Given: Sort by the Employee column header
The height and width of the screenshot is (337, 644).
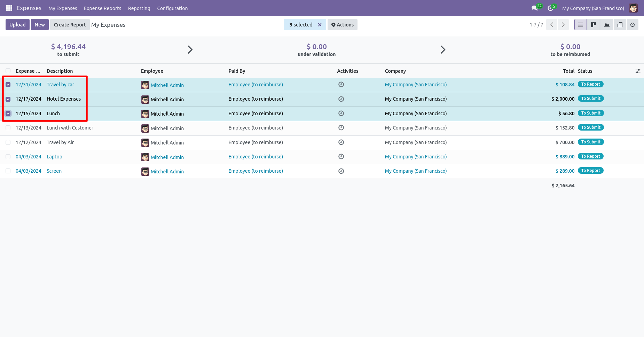Looking at the screenshot, I should click(x=152, y=71).
